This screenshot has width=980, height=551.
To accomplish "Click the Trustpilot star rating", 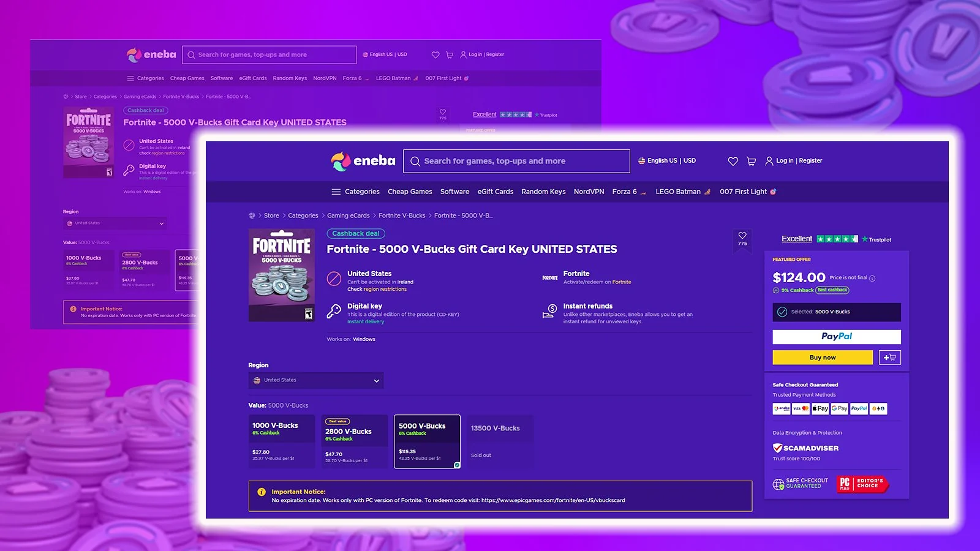I will 837,239.
